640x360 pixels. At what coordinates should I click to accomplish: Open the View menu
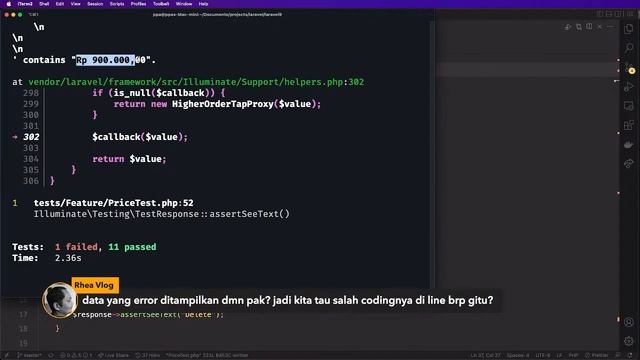coord(76,4)
